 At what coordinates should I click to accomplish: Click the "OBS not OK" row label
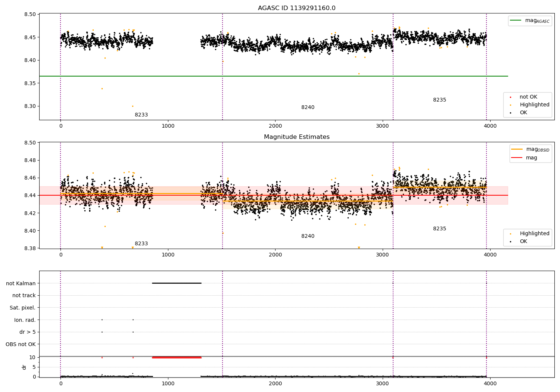(21, 345)
